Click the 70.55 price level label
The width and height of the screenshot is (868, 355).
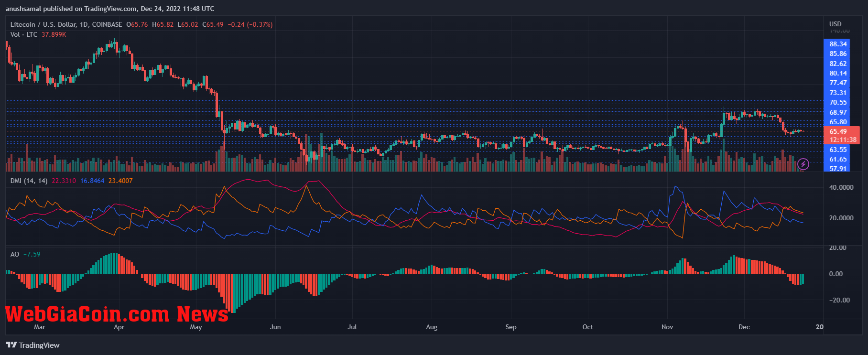[x=838, y=102]
